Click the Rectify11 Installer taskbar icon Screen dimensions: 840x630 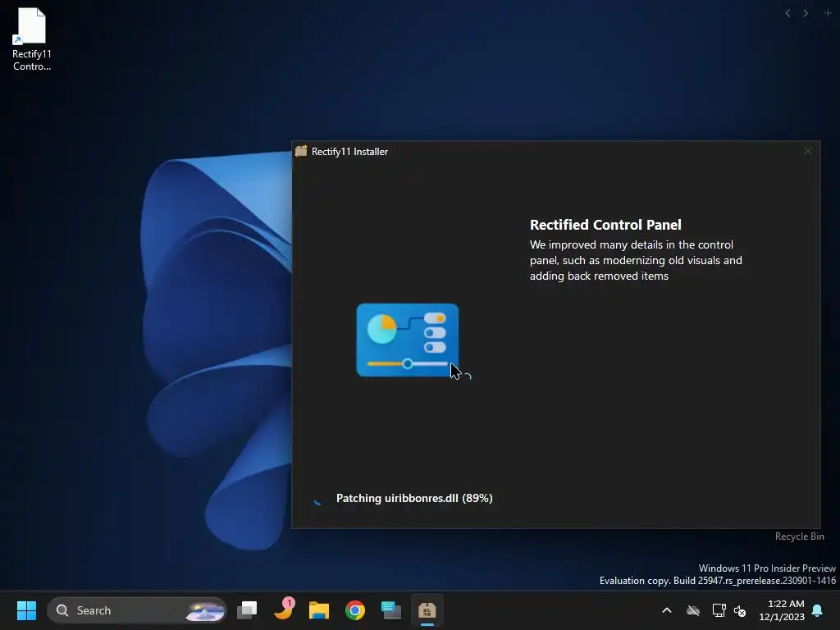click(x=427, y=610)
